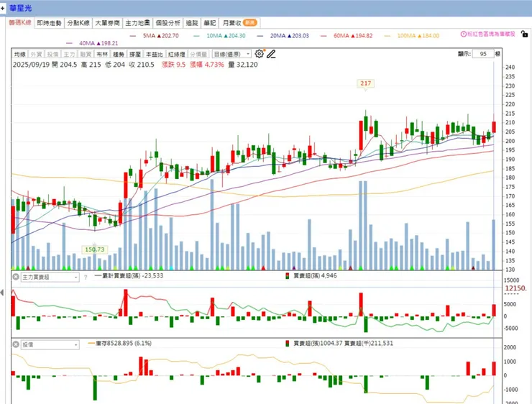Open the 主力買賣超 indicator dropdown
Image resolution: width=532 pixels, height=404 pixels.
click(50, 277)
